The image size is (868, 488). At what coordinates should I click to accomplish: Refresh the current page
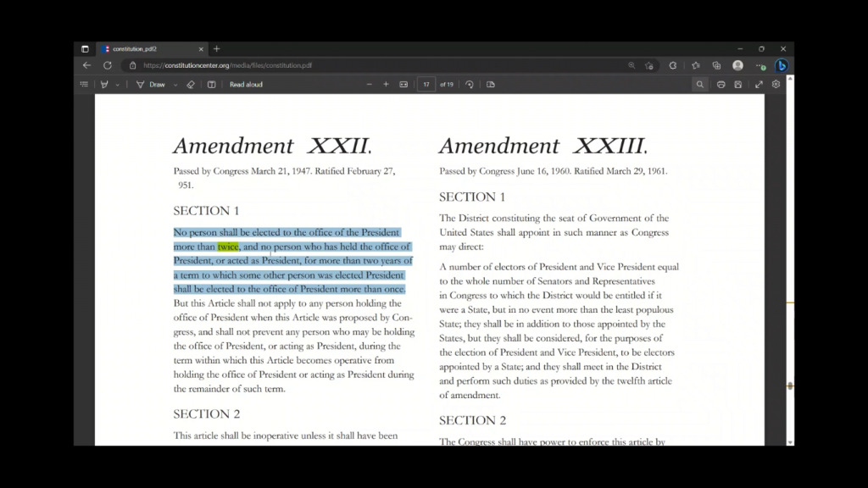click(x=108, y=65)
